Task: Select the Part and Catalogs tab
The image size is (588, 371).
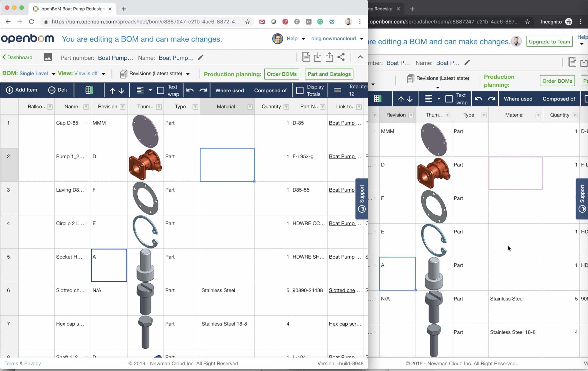Action: click(x=329, y=74)
